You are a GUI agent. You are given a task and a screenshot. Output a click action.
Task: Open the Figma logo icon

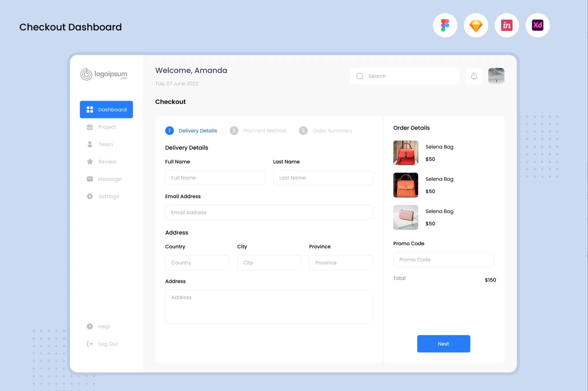(445, 25)
